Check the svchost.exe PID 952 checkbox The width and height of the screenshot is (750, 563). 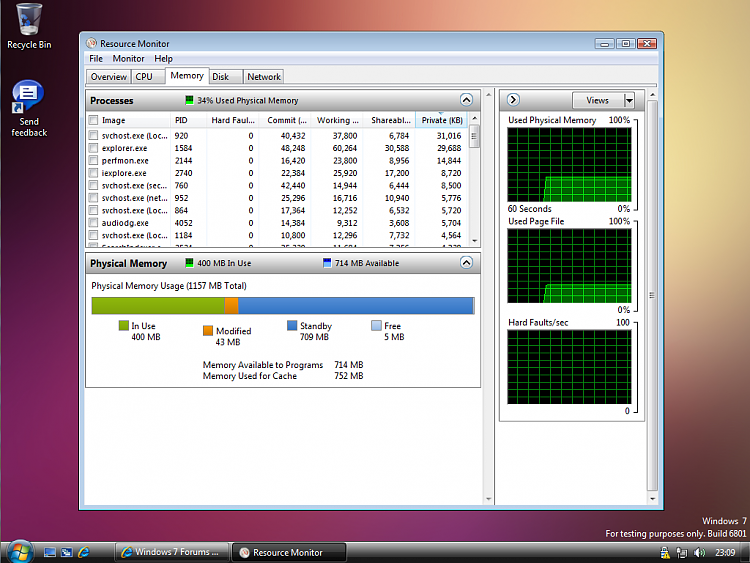point(93,198)
